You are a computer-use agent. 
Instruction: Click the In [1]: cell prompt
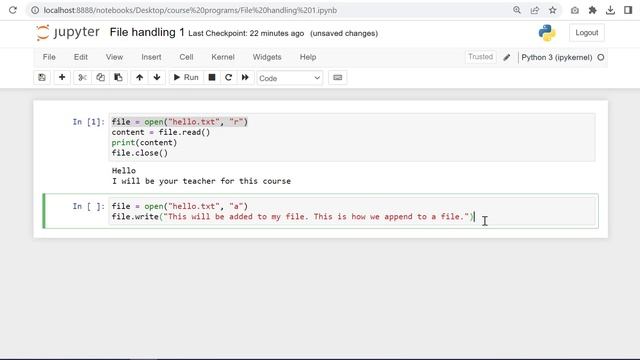pyautogui.click(x=89, y=122)
